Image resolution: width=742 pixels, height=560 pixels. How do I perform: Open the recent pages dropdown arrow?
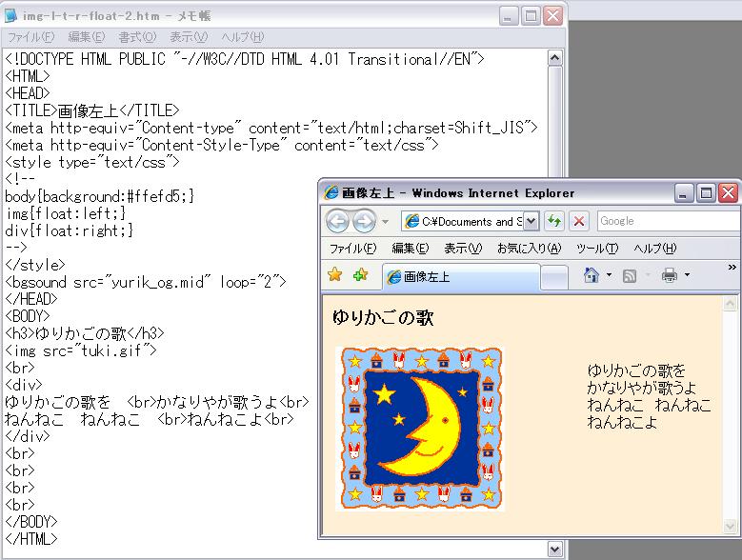click(385, 221)
